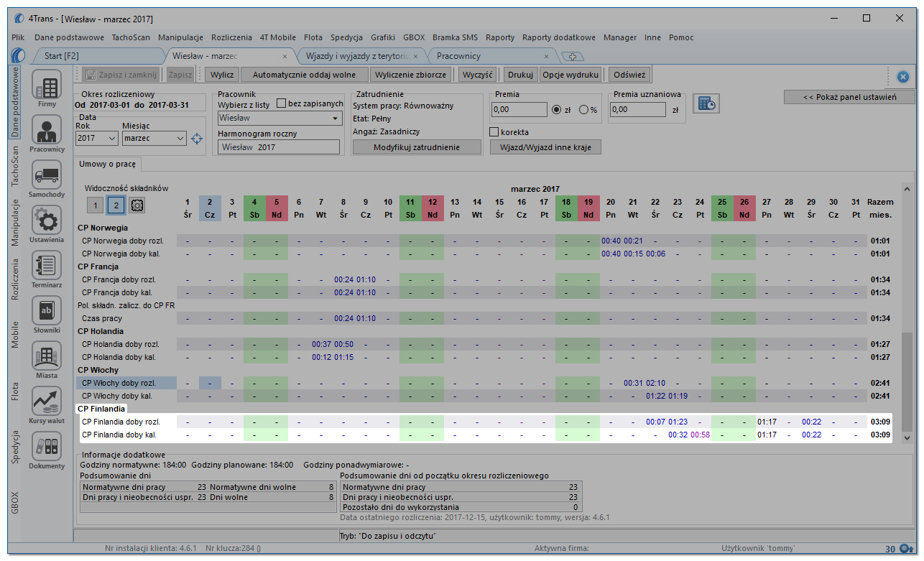Open the Rozliczenia menu

pos(231,37)
